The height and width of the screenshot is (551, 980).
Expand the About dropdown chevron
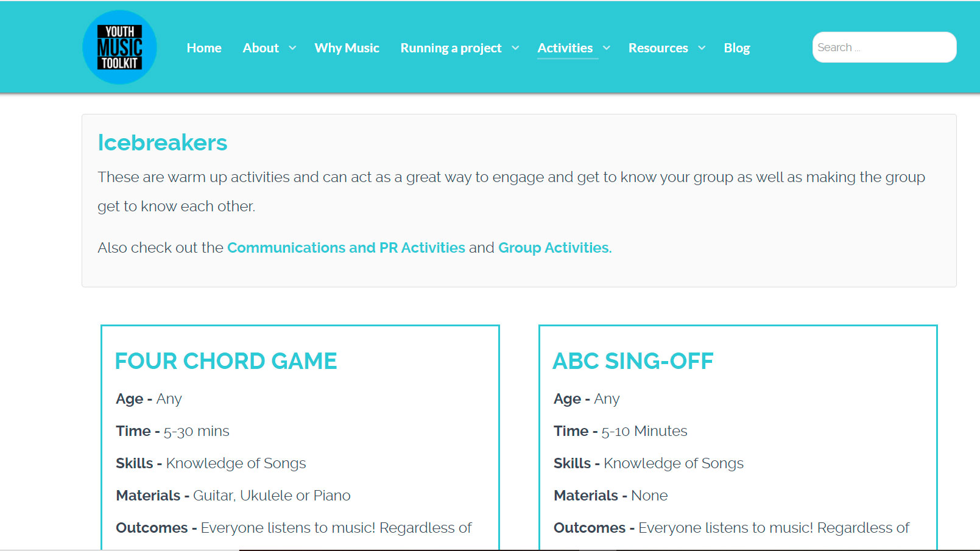coord(292,48)
